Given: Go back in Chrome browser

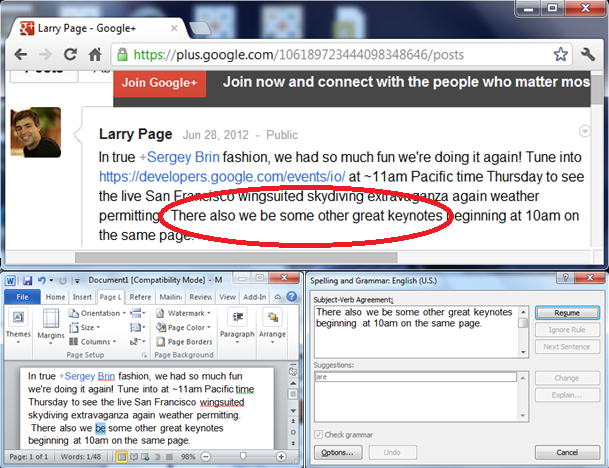Looking at the screenshot, I should (x=21, y=54).
